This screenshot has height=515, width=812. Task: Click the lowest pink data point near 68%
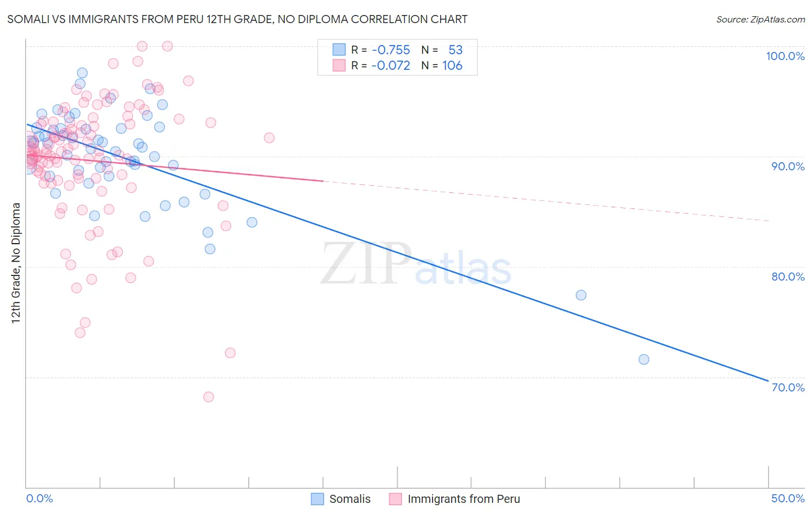208,397
